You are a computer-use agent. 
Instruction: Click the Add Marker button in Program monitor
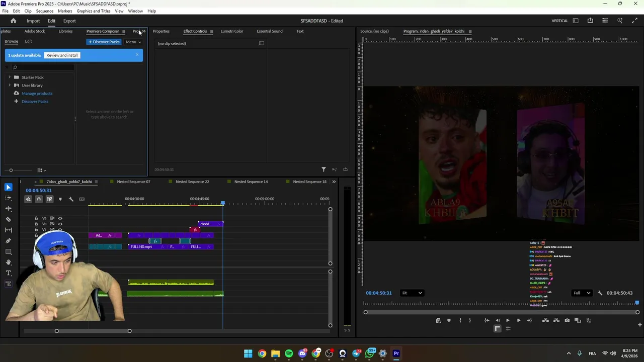tap(449, 320)
